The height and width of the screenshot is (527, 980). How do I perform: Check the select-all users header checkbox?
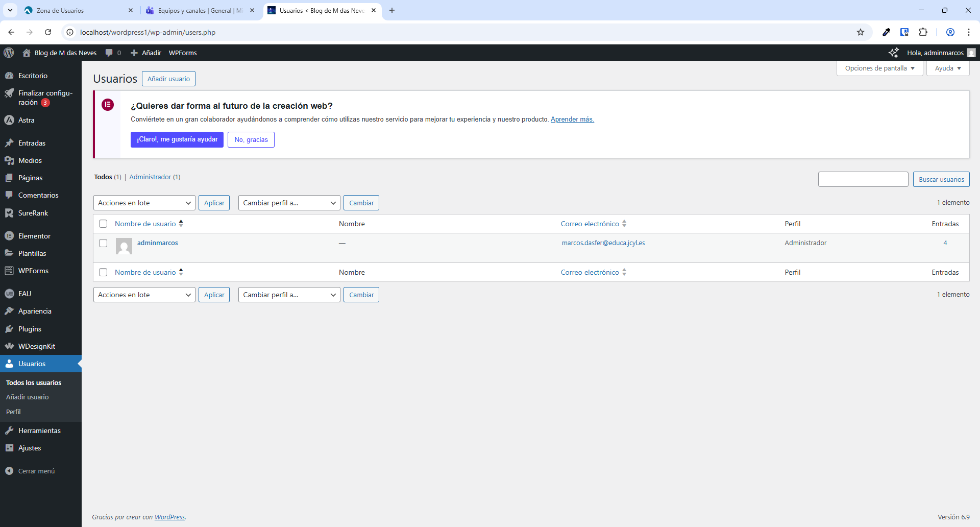coord(103,224)
